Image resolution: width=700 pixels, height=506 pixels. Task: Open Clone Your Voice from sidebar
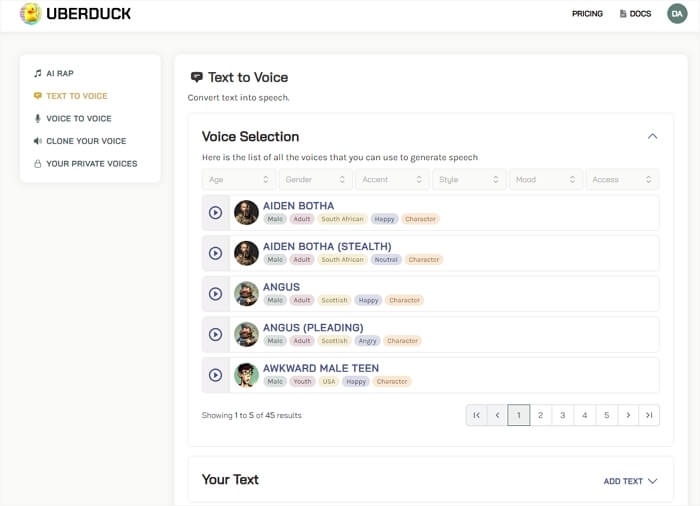tap(85, 141)
